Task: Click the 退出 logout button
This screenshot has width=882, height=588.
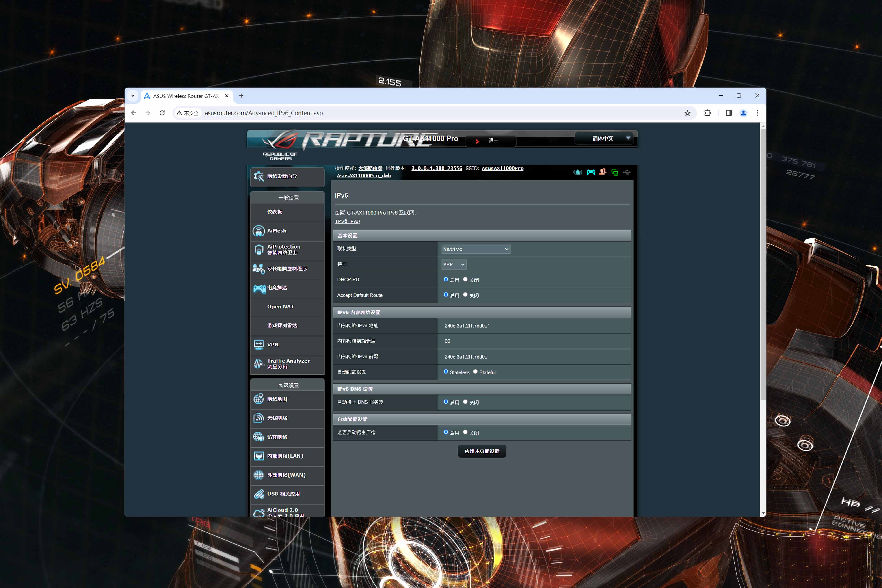Action: (x=491, y=141)
